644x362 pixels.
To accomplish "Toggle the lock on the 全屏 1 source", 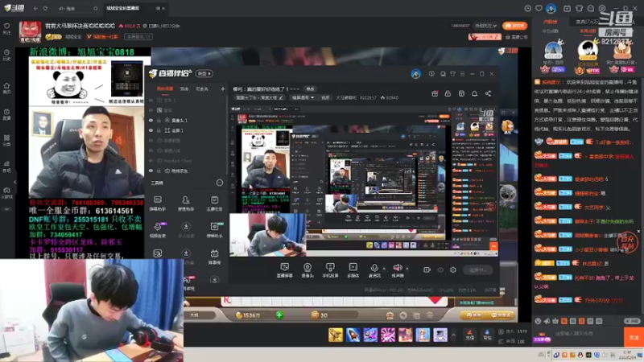I will (x=159, y=130).
